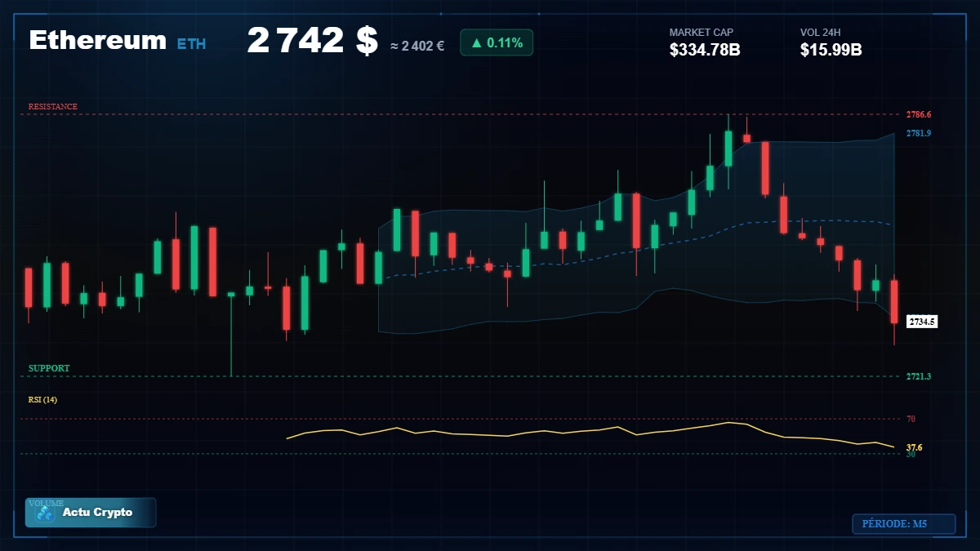Click the MARKET CAP label
The height and width of the screenshot is (551, 980).
pyautogui.click(x=702, y=33)
